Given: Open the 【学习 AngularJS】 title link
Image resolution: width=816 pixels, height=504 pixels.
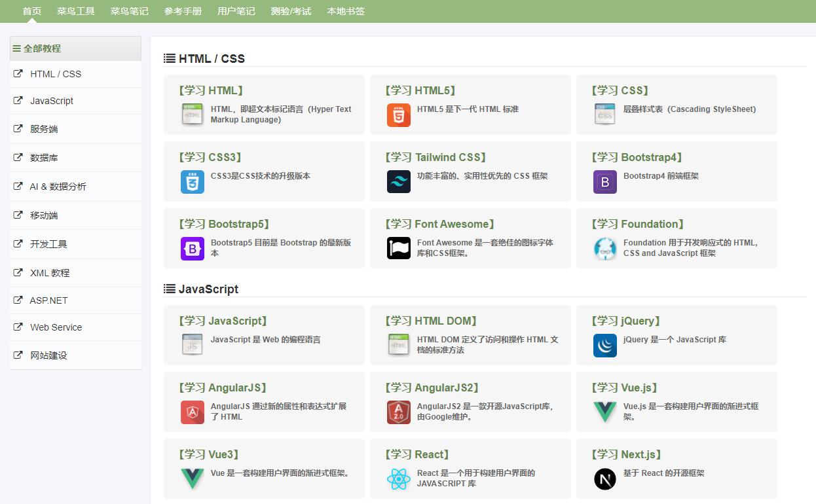Looking at the screenshot, I should [x=223, y=387].
